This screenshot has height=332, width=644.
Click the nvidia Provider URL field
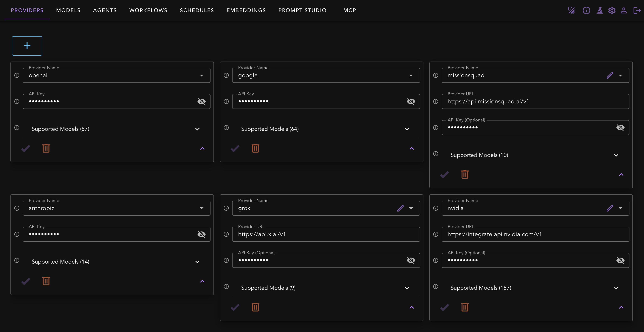pyautogui.click(x=535, y=234)
